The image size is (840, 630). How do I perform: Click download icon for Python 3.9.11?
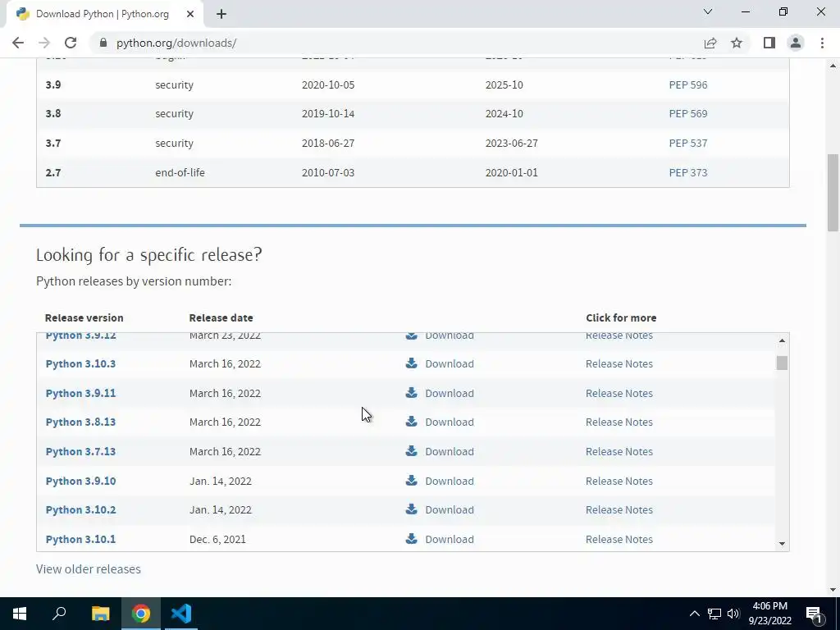click(x=412, y=393)
